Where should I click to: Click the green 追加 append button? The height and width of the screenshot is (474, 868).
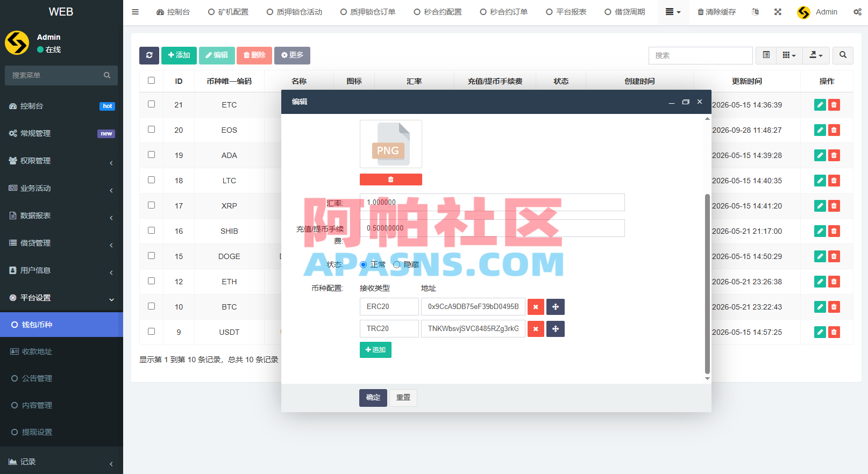(x=375, y=350)
